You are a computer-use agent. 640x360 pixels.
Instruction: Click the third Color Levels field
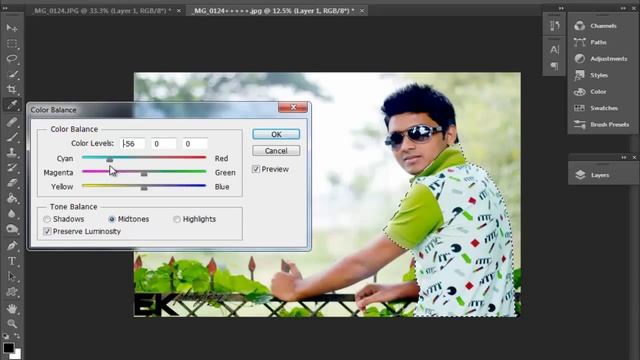[x=195, y=144]
